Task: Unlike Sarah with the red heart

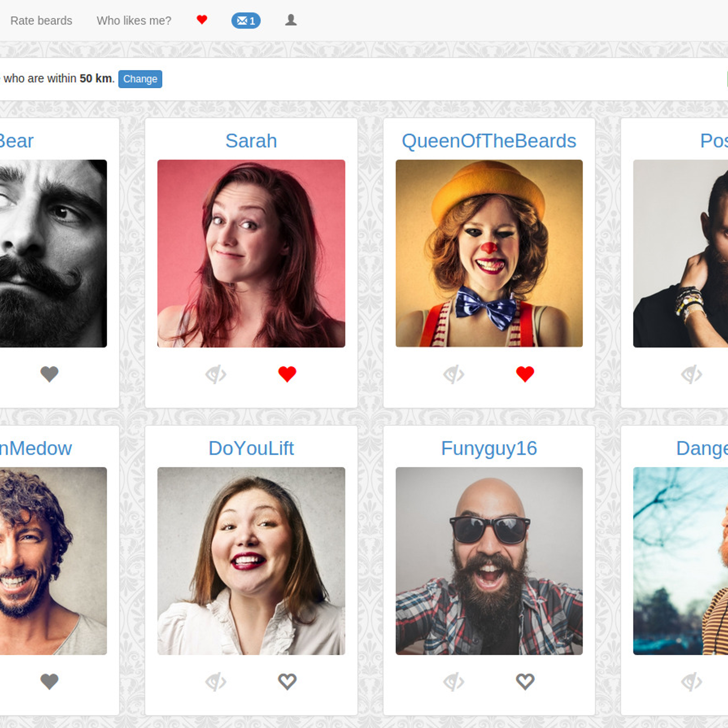Action: tap(287, 374)
